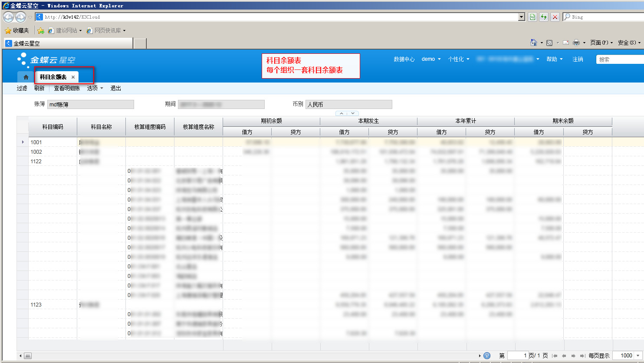Click the IE favorites star 收藏夹
The width and height of the screenshot is (644, 363).
pyautogui.click(x=16, y=30)
